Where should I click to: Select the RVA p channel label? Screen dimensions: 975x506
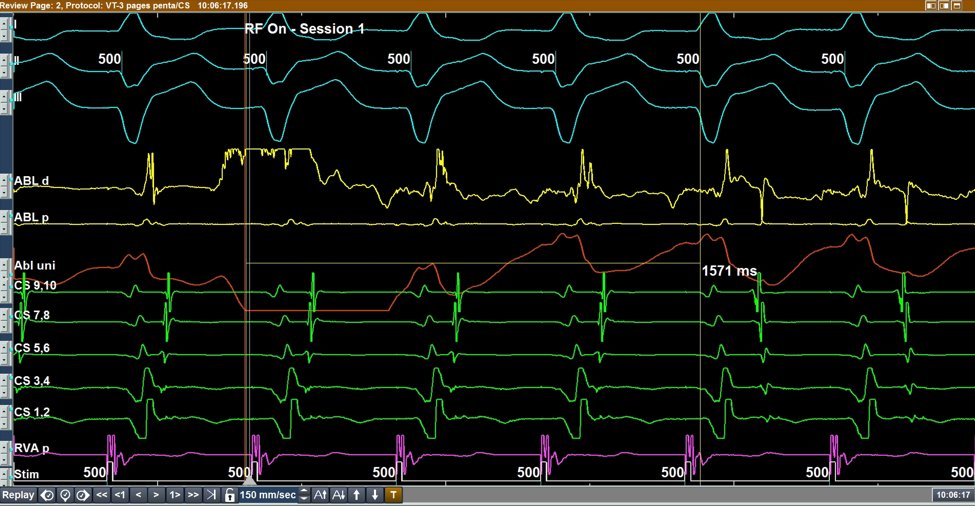point(32,448)
